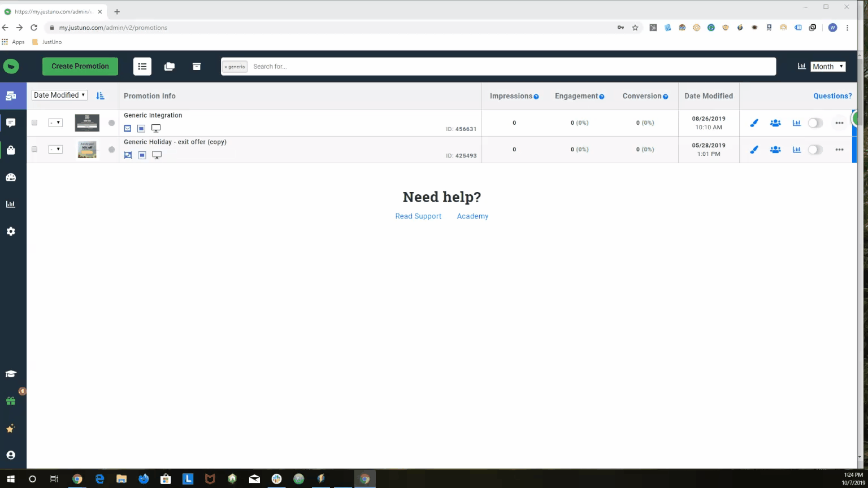
Task: Enable the Generic Integration promotion toggle
Action: (x=815, y=123)
